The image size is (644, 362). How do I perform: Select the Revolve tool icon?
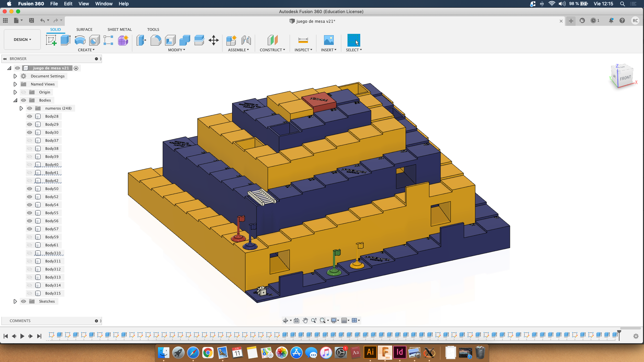[x=80, y=41]
